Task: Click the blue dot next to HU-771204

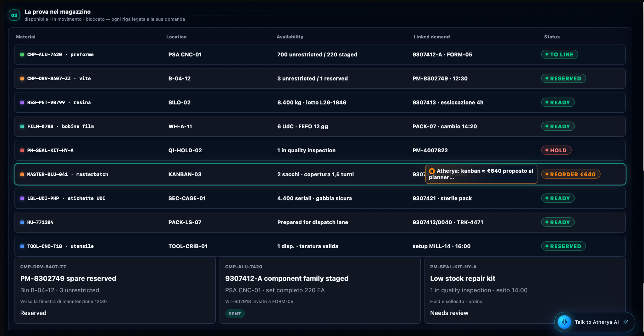Action: point(22,222)
